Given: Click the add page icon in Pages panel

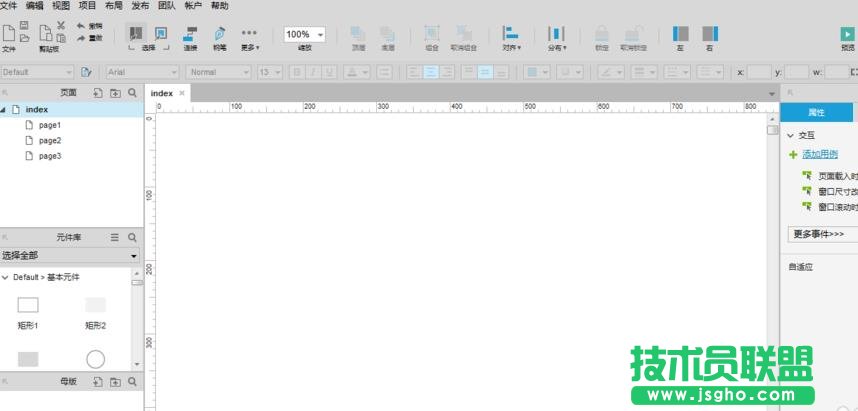Looking at the screenshot, I should click(98, 92).
